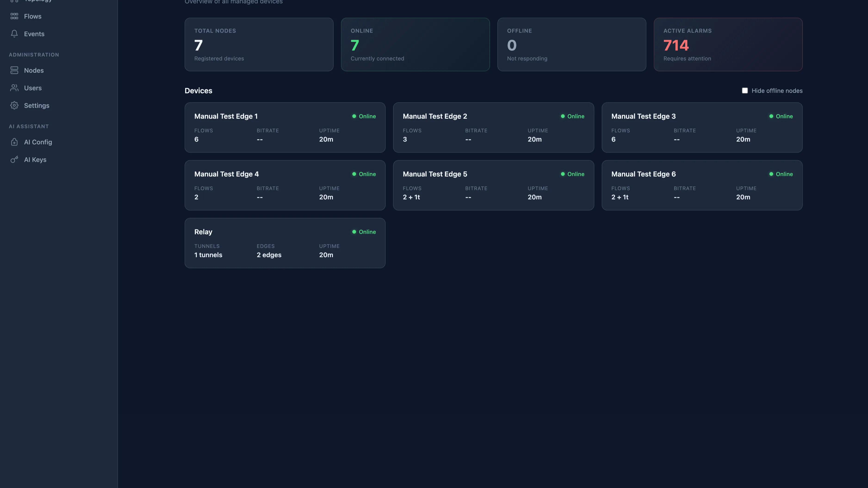This screenshot has height=488, width=868.
Task: Enable the Hide offline nodes checkbox
Action: [x=745, y=91]
